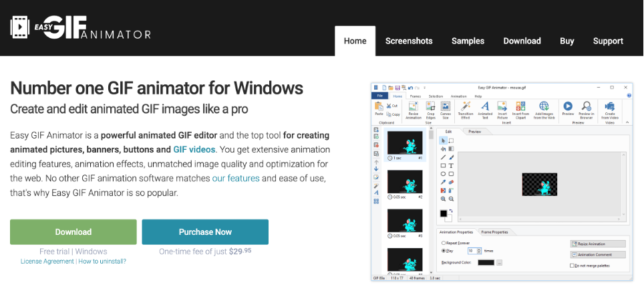Viewport: 644px width, 293px height.
Task: Open the Animation ribbon tab
Action: [458, 96]
